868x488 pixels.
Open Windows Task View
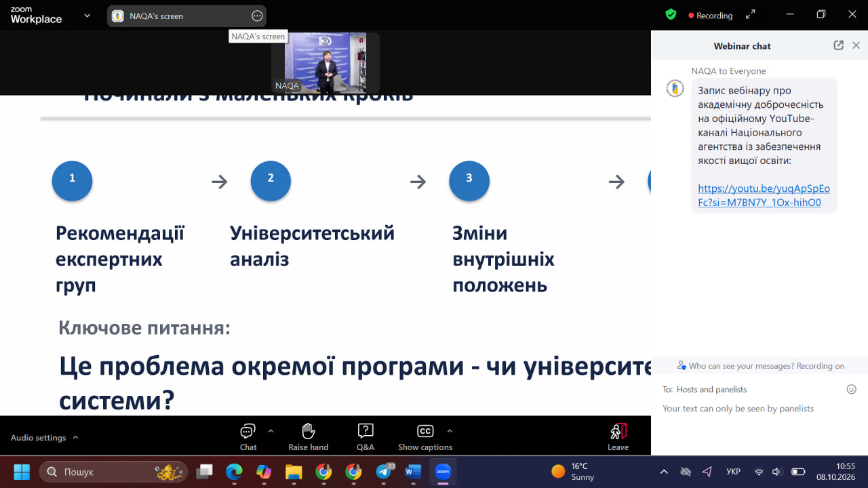click(x=204, y=472)
